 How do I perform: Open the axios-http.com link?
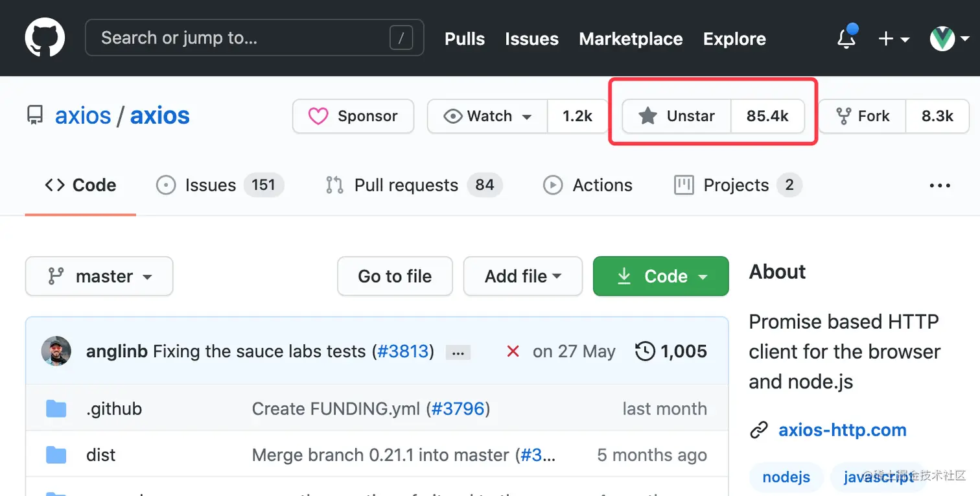tap(842, 430)
